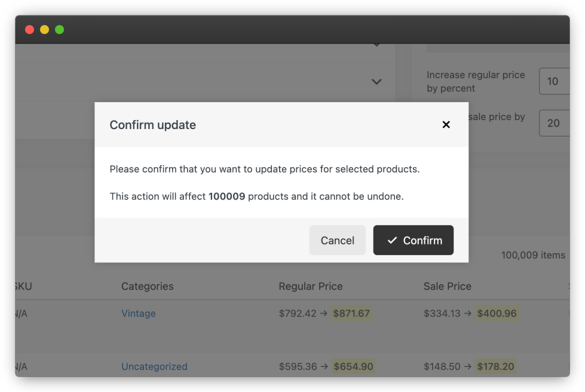Maximize the window with the green button
This screenshot has height=392, width=585.
pyautogui.click(x=59, y=29)
